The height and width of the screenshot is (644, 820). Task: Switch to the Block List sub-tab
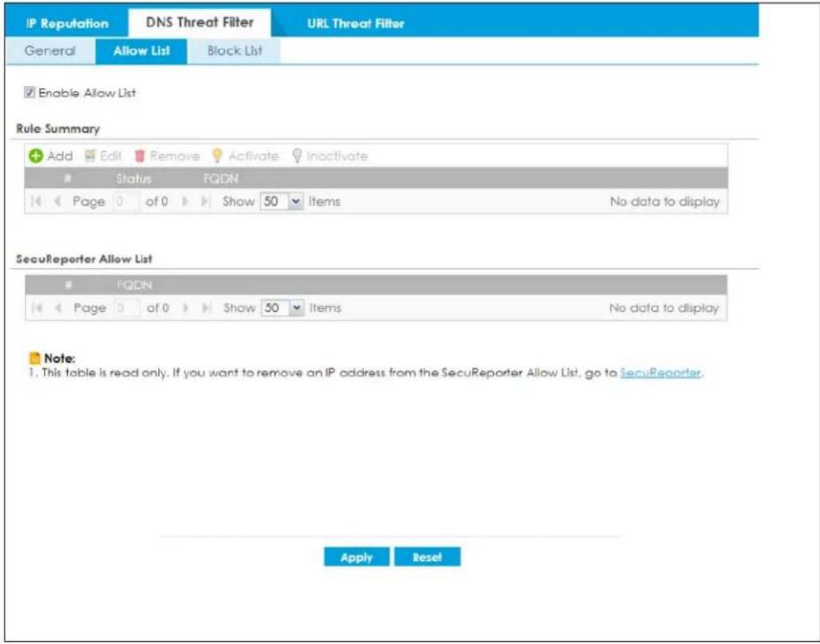234,51
